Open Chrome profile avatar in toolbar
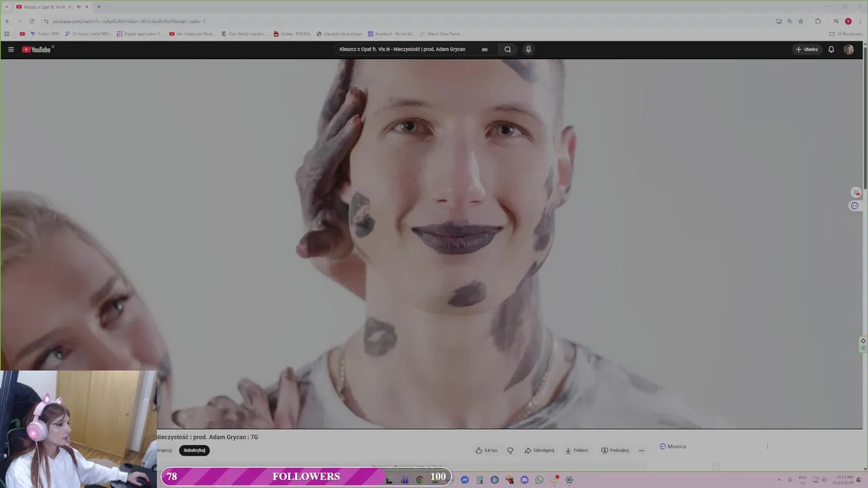Image resolution: width=868 pixels, height=488 pixels. [848, 21]
